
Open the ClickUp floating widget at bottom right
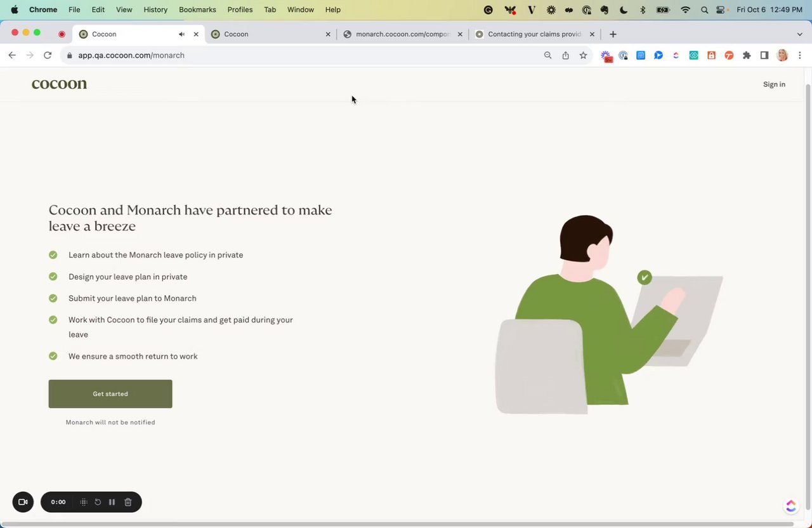tap(790, 506)
